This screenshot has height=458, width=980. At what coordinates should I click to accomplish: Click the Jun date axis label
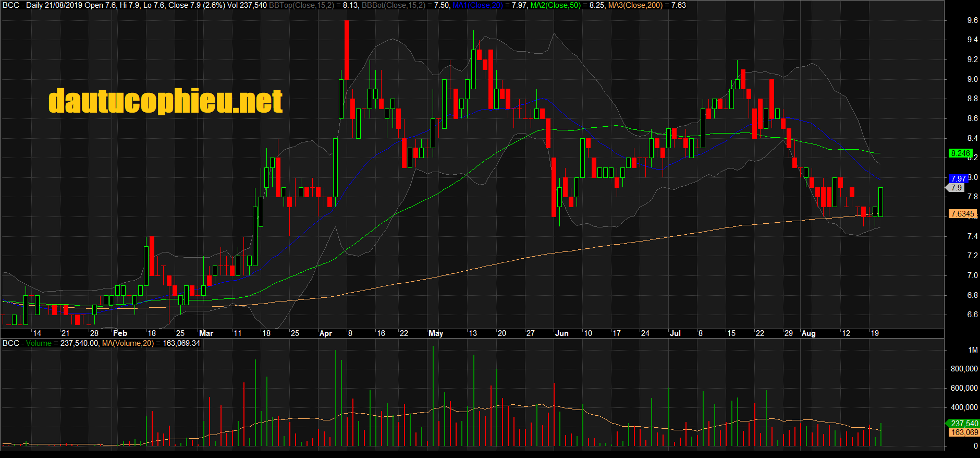coord(562,333)
